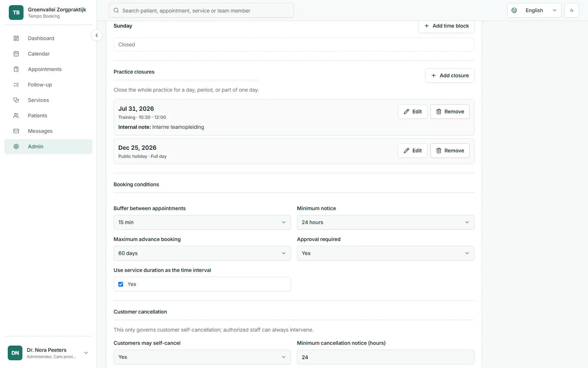
Task: Open Follow-up in sidebar
Action: point(48,85)
